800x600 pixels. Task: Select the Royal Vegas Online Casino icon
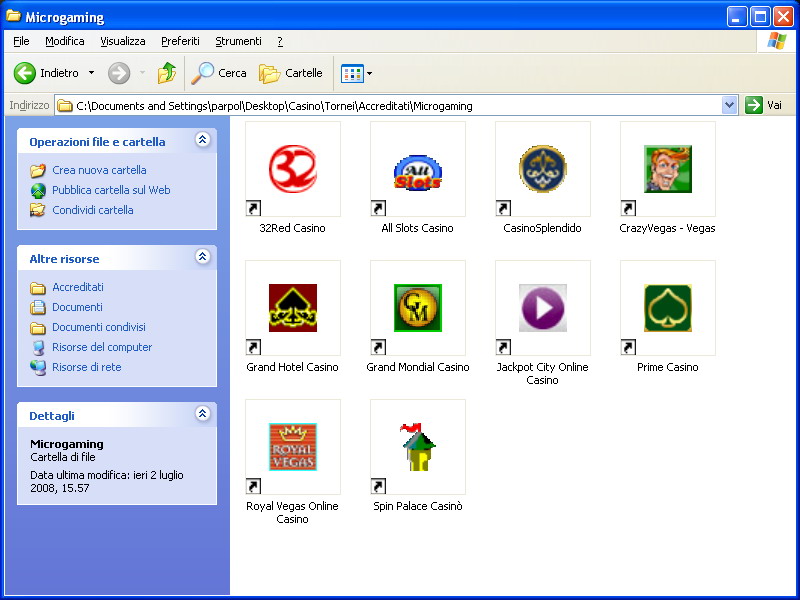click(293, 446)
